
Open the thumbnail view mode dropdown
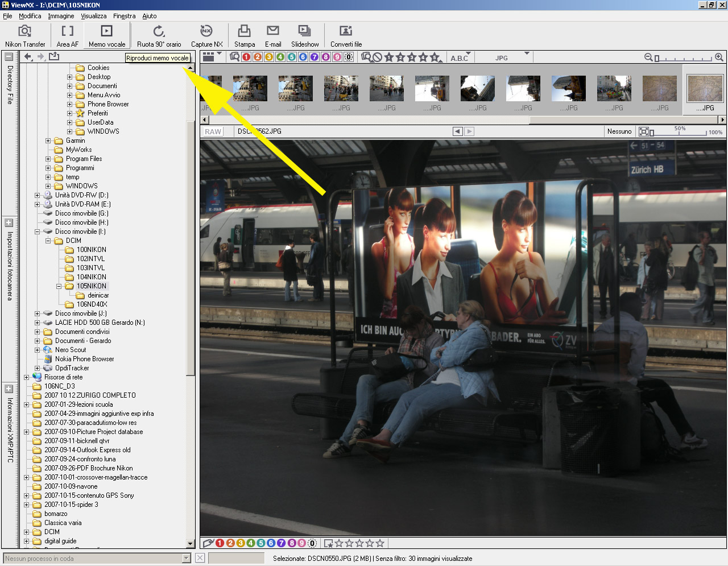212,56
